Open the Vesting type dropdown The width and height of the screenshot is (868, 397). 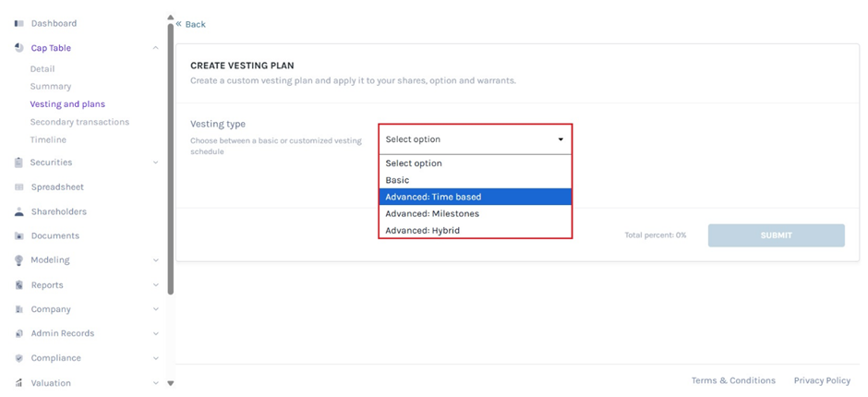click(x=475, y=139)
